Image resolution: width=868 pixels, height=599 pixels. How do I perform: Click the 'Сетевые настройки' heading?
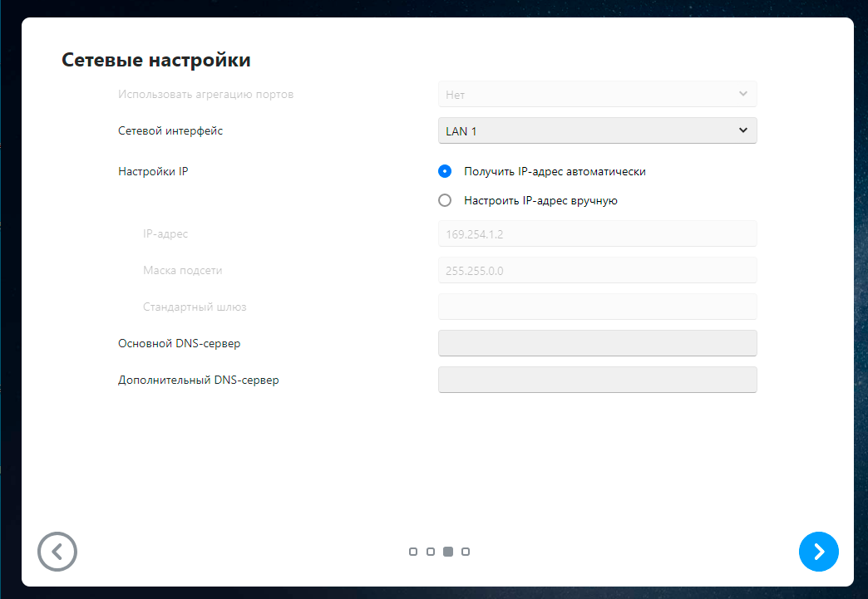click(x=156, y=60)
